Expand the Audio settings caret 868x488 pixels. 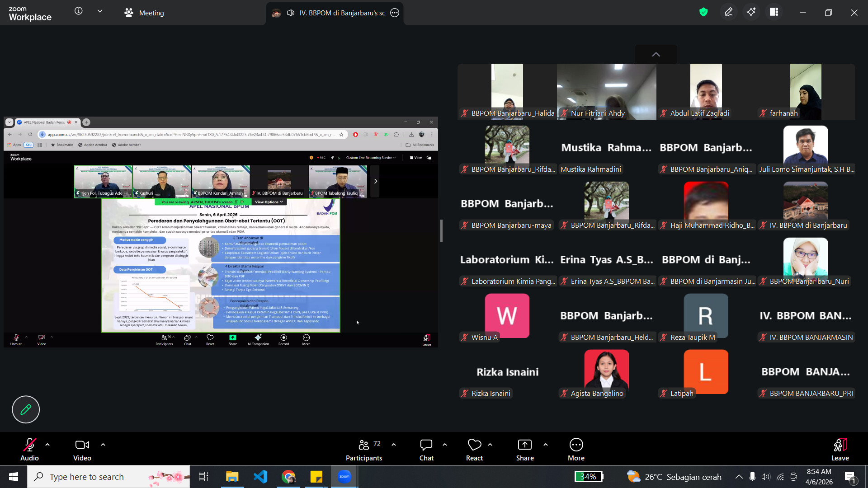pos(47,445)
